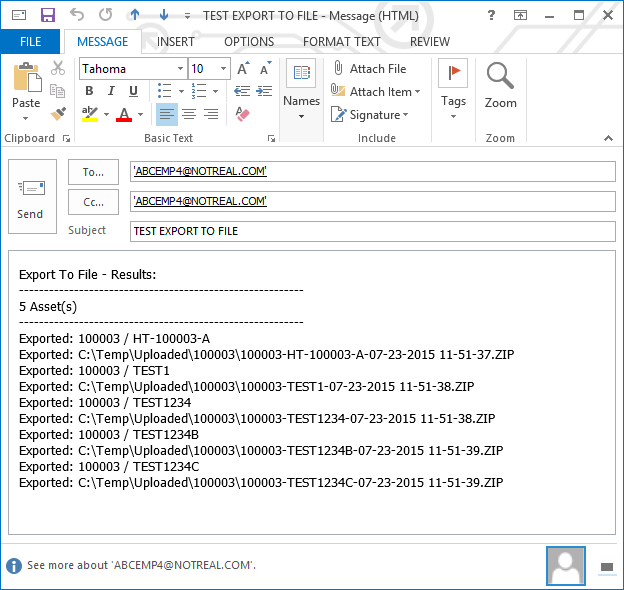Click the Attach File paperclip button

(x=368, y=69)
